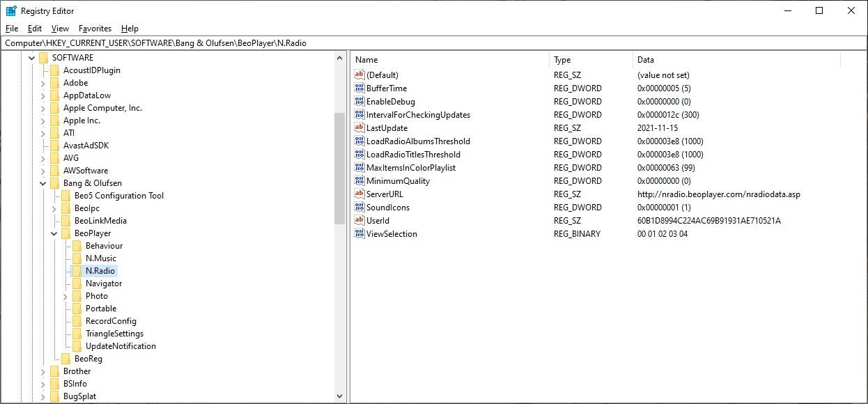Select the UpdateNotification key
This screenshot has height=404, width=868.
click(x=121, y=346)
